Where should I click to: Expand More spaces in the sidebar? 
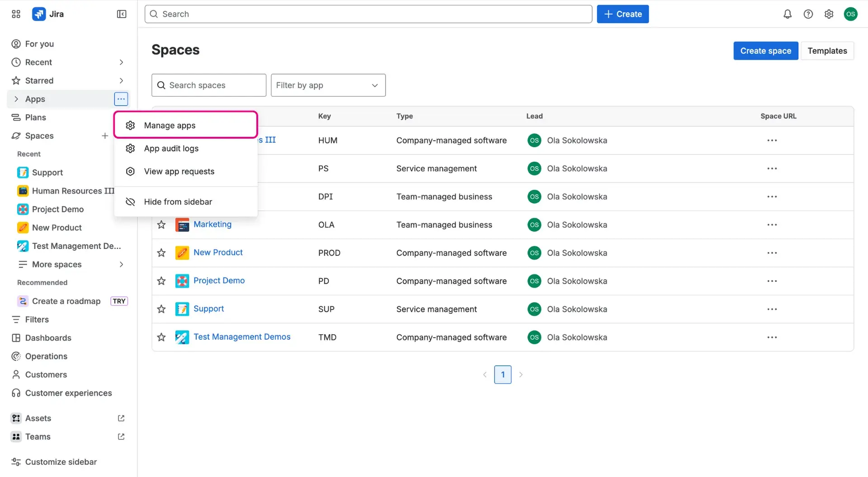(x=121, y=264)
